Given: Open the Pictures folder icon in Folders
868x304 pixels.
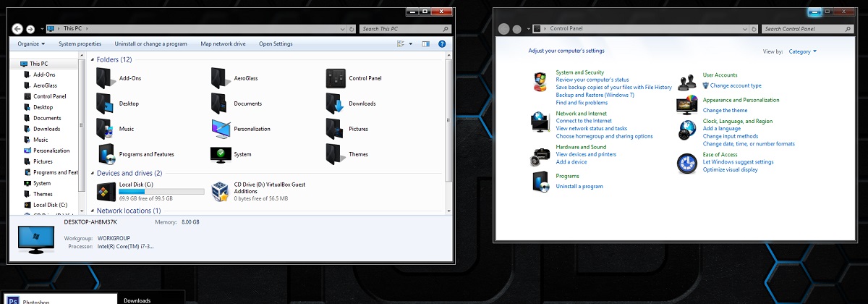Looking at the screenshot, I should 334,128.
